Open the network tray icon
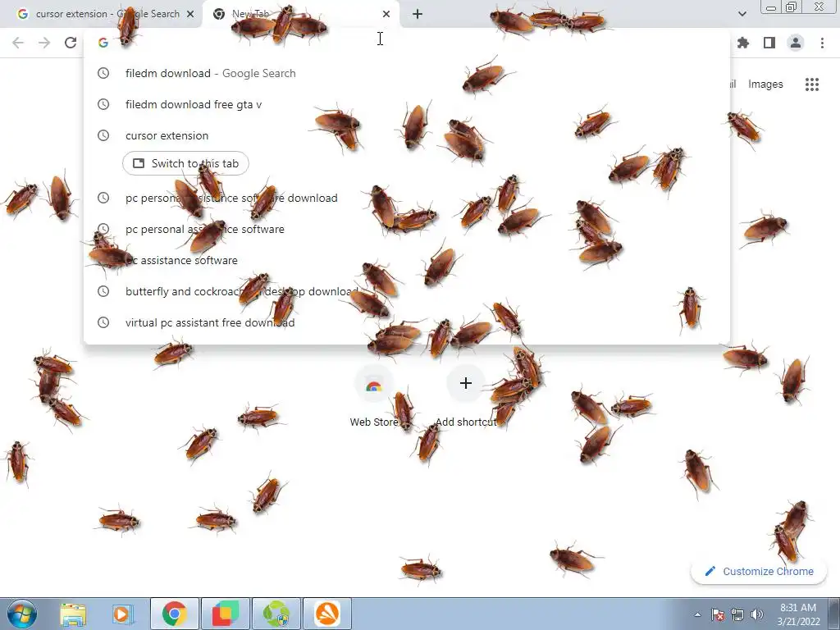The image size is (840, 630). pyautogui.click(x=737, y=614)
